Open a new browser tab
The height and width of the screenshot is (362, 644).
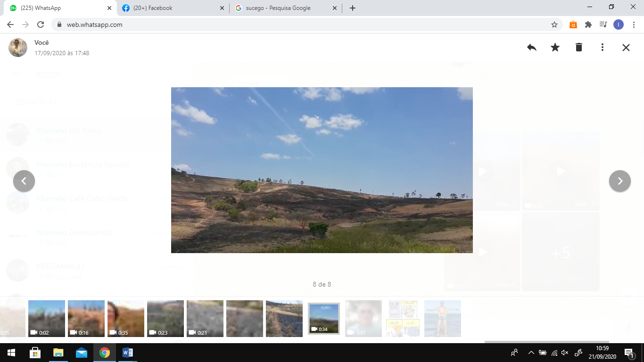point(353,8)
